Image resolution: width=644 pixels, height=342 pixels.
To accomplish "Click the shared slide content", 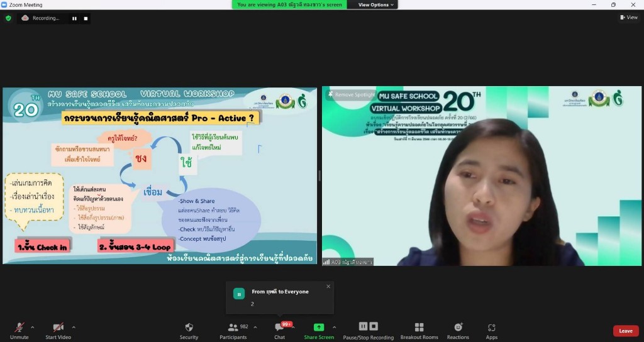I will tap(160, 176).
